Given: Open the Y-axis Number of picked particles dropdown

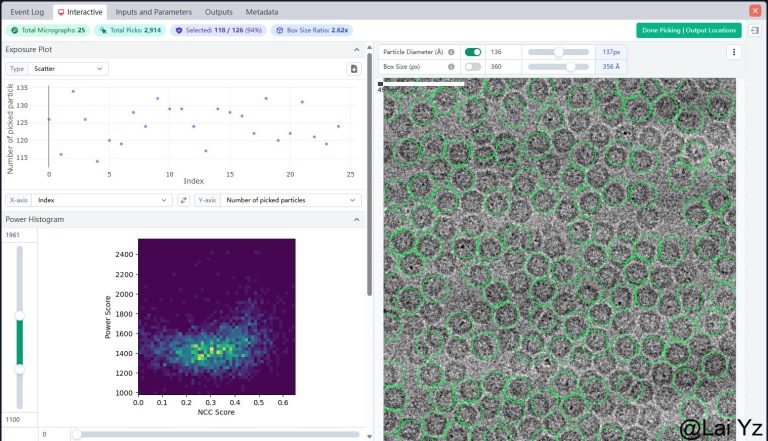Looking at the screenshot, I should pos(290,200).
